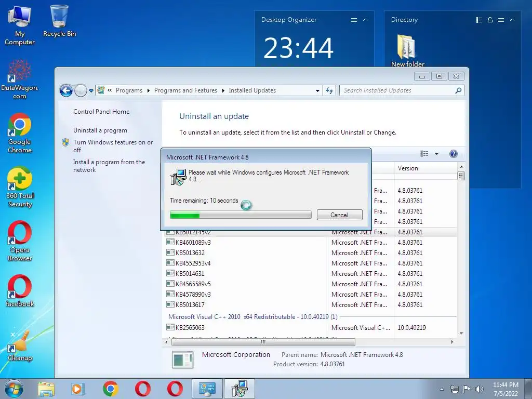Screen dimensions: 532x399
Task: Collapse the Desktop Organizer widget
Action: (x=365, y=20)
